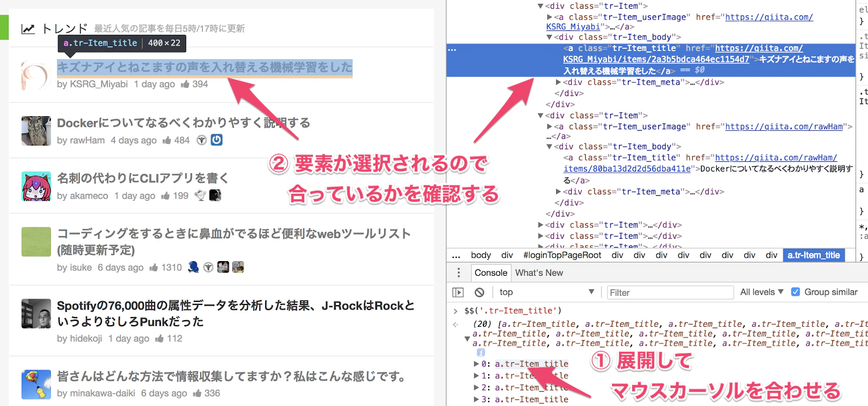The height and width of the screenshot is (406, 868).
Task: Toggle the Group similar checkbox
Action: coord(795,292)
